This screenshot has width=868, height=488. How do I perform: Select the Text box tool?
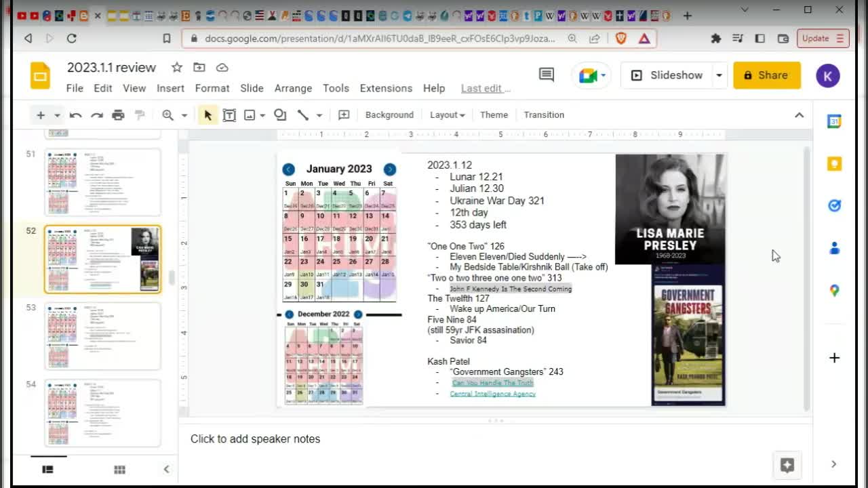click(x=229, y=115)
